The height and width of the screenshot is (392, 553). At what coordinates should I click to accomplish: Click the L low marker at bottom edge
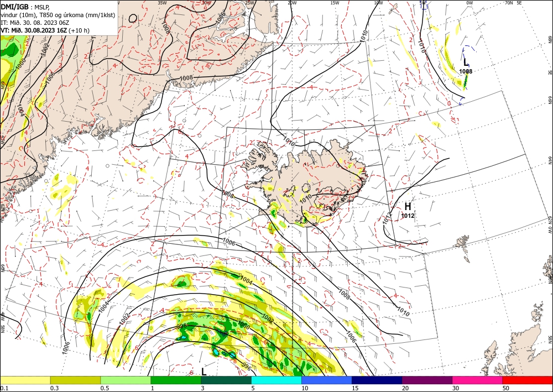pos(204,372)
